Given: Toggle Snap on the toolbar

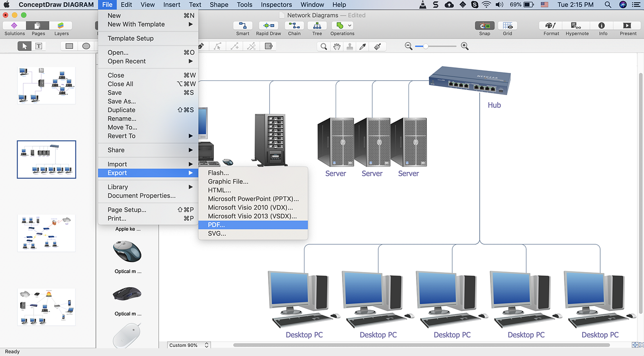Looking at the screenshot, I should (x=484, y=25).
